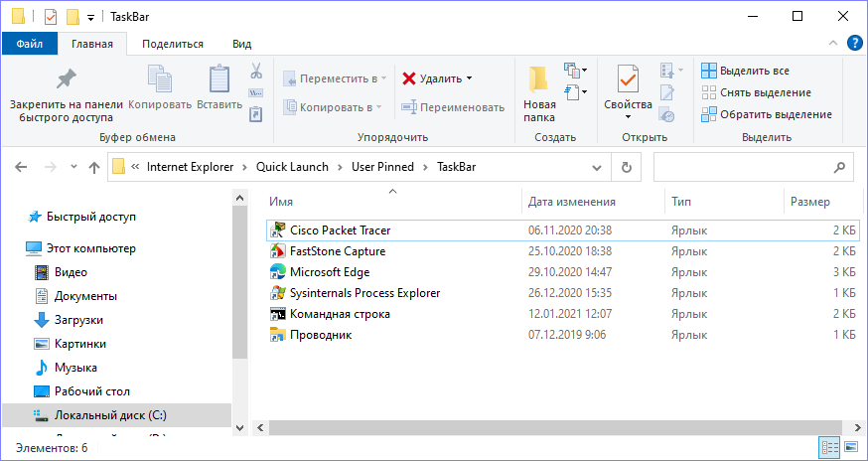This screenshot has height=461, width=868.
Task: Select Быстрый доступ in navigation pane
Action: 90,217
